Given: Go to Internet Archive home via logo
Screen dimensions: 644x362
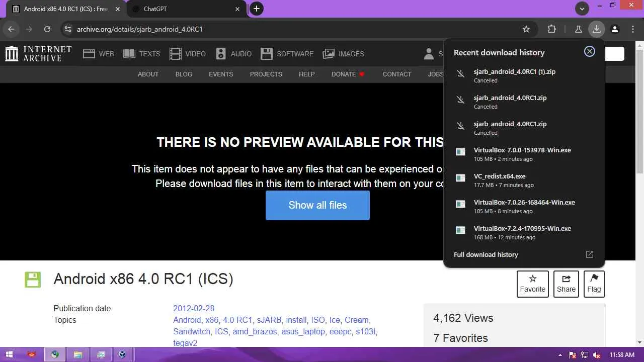Looking at the screenshot, I should point(38,54).
